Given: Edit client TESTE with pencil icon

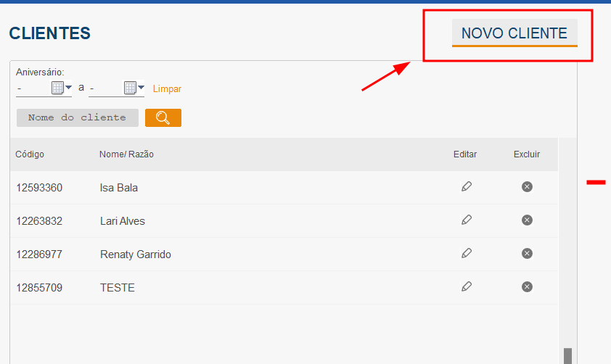Looking at the screenshot, I should 467,287.
